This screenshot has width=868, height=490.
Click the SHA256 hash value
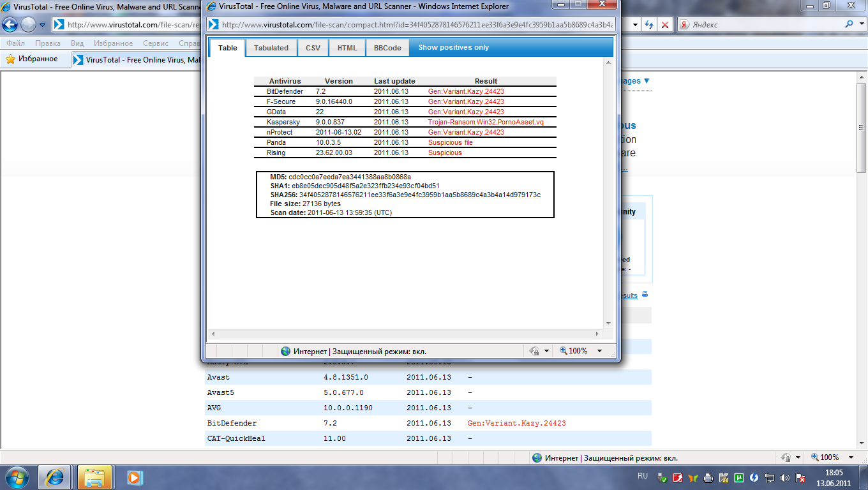point(419,195)
